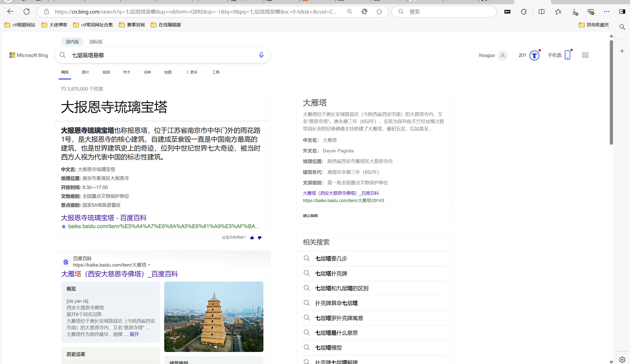
Task: Click the Bing search magnifier icon
Action: pyautogui.click(x=63, y=55)
